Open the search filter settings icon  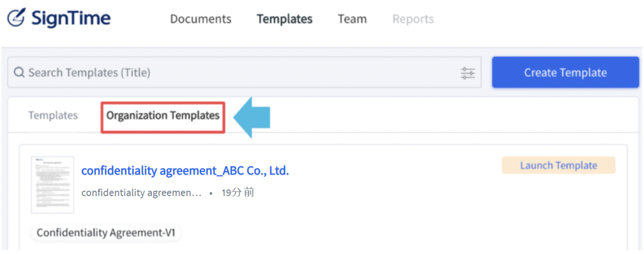coord(467,73)
